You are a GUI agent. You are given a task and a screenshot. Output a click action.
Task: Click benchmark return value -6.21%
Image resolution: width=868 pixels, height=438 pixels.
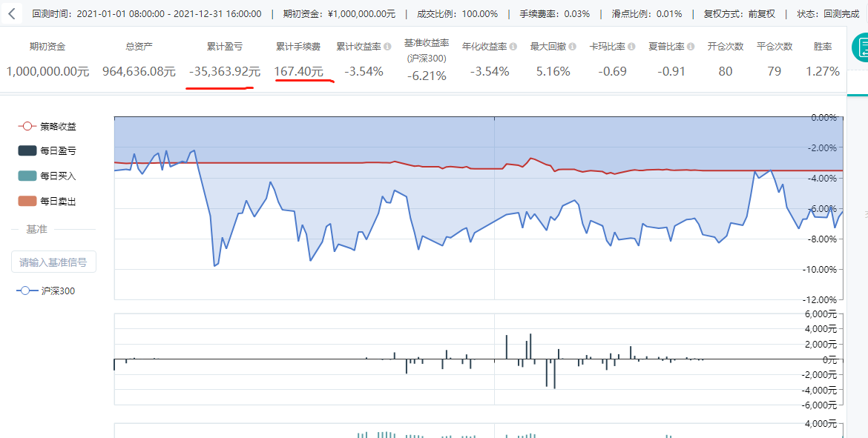coord(427,76)
